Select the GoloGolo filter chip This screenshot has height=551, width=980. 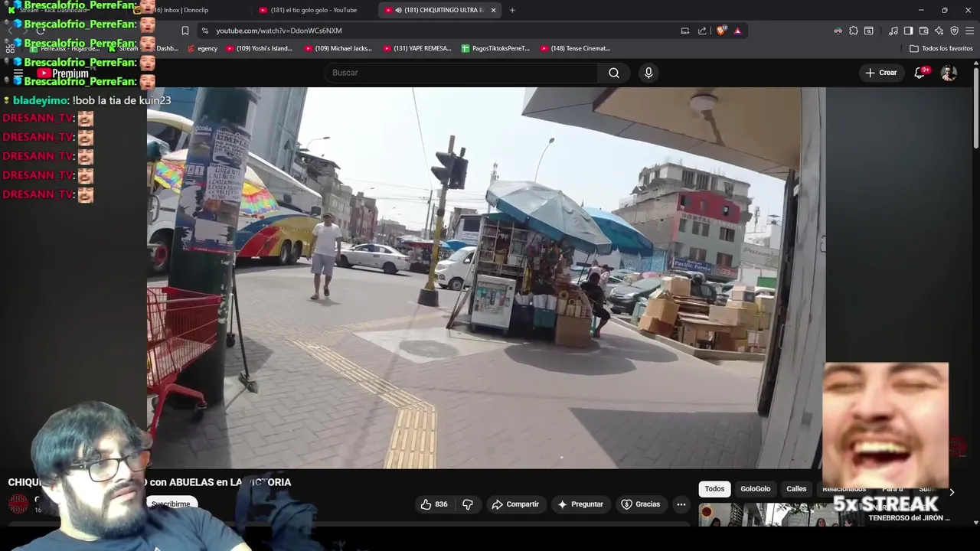pos(755,489)
